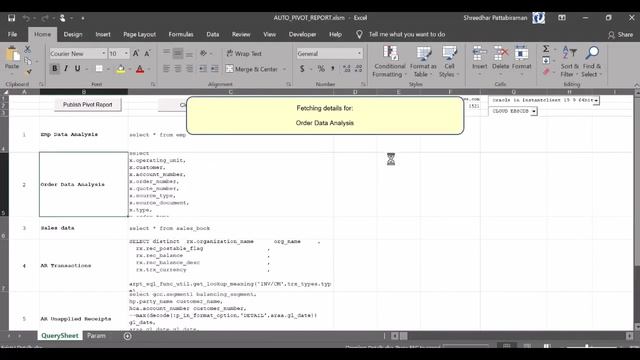Apply percent style
640x360 pixels.
tap(321, 69)
